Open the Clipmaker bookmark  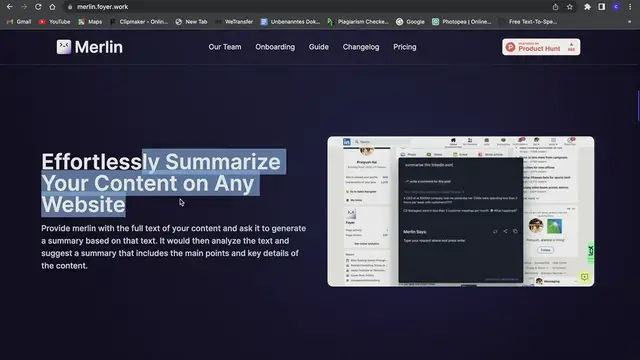tap(139, 22)
